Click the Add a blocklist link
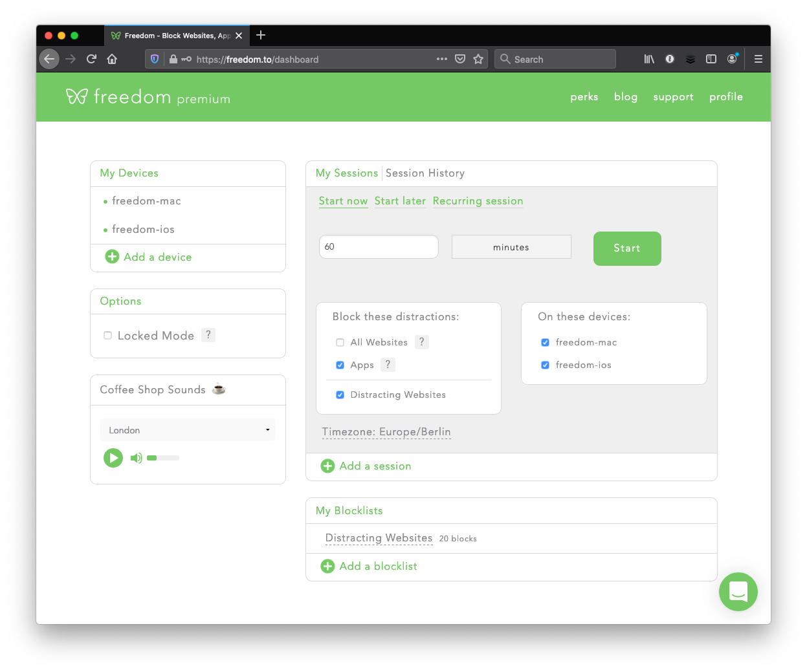 tap(379, 567)
